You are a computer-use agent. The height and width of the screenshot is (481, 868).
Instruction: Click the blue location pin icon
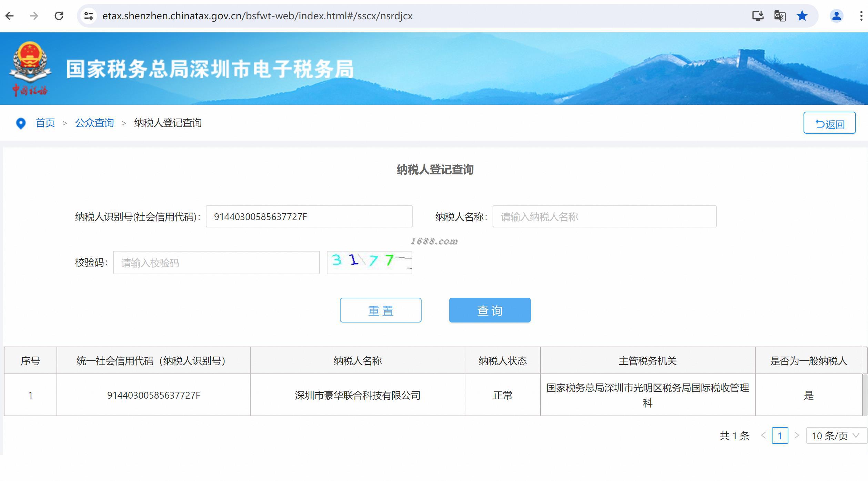[x=21, y=123]
